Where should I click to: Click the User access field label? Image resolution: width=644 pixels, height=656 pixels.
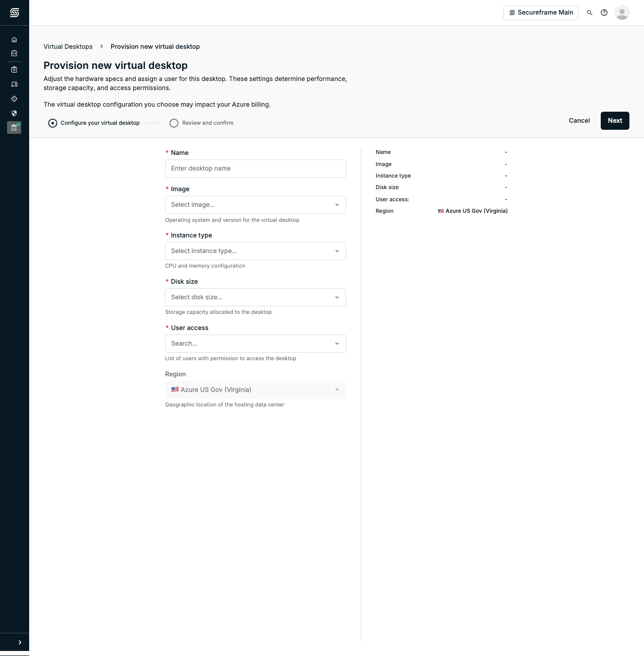pos(189,328)
